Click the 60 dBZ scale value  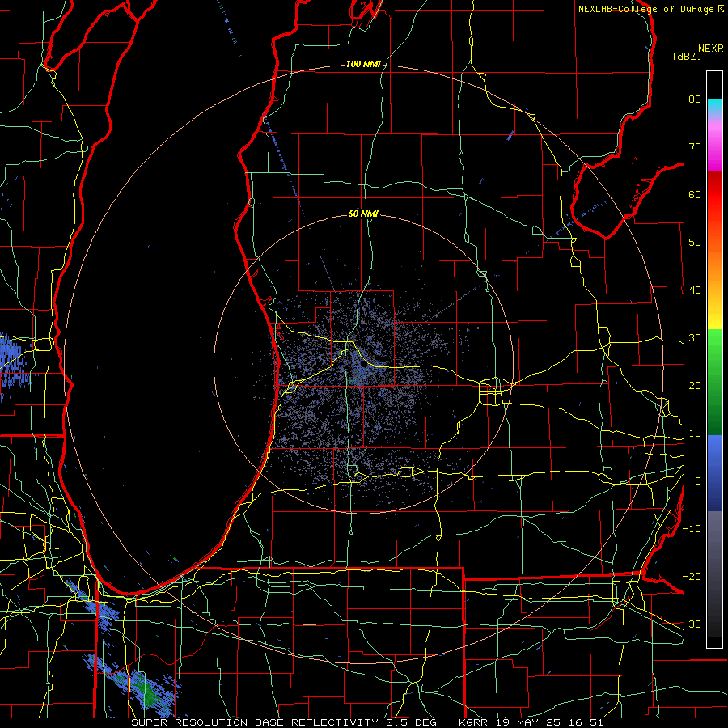coord(695,194)
